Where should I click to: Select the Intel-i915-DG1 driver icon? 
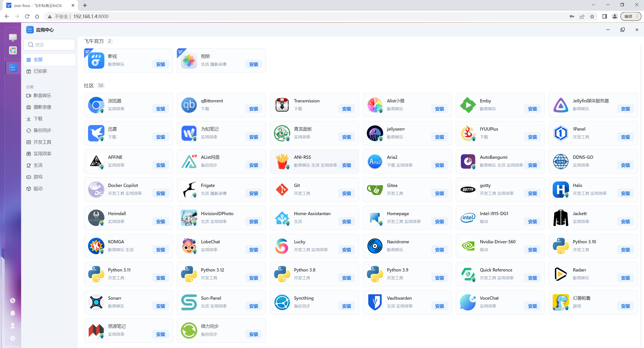[468, 218]
